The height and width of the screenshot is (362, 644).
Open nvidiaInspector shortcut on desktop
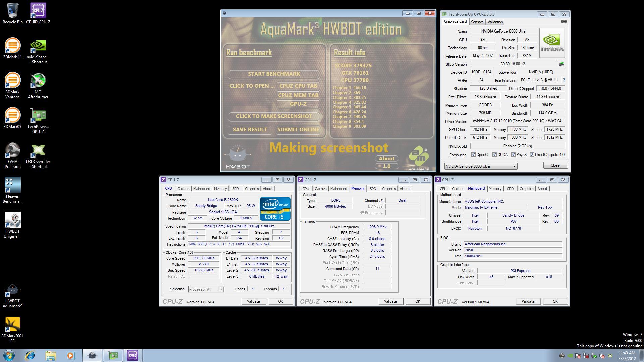[x=38, y=51]
